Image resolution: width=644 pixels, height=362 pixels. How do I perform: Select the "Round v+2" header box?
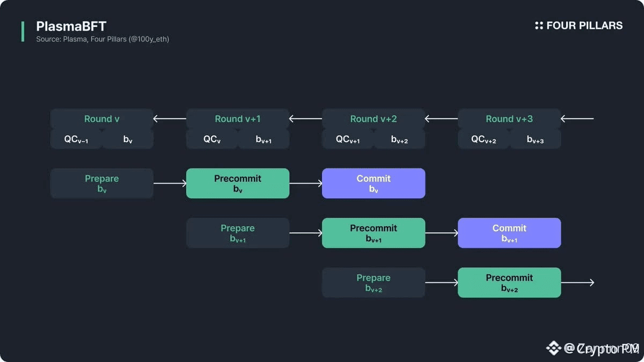click(374, 119)
